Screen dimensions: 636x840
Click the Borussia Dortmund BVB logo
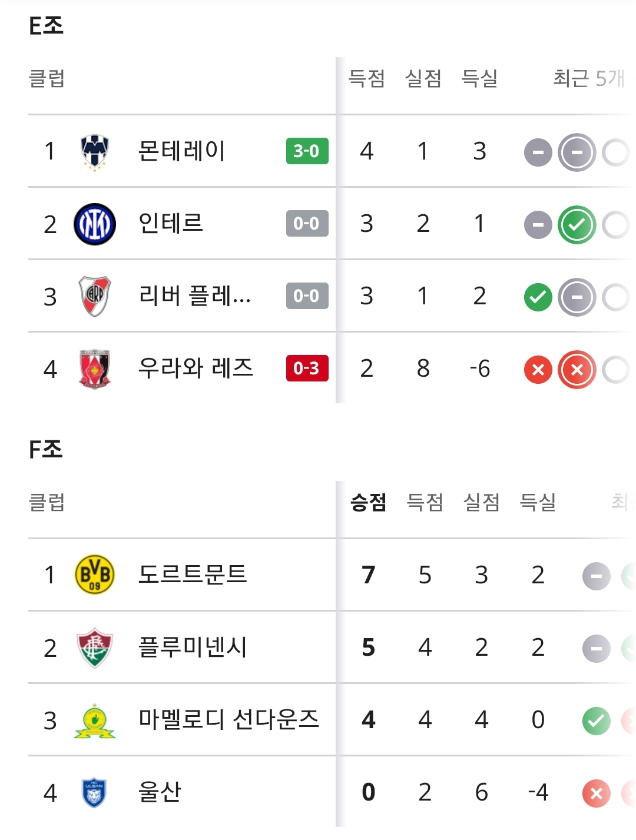pos(95,575)
